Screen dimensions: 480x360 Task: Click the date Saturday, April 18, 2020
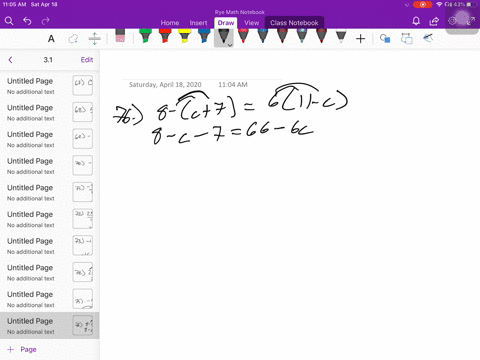(165, 85)
